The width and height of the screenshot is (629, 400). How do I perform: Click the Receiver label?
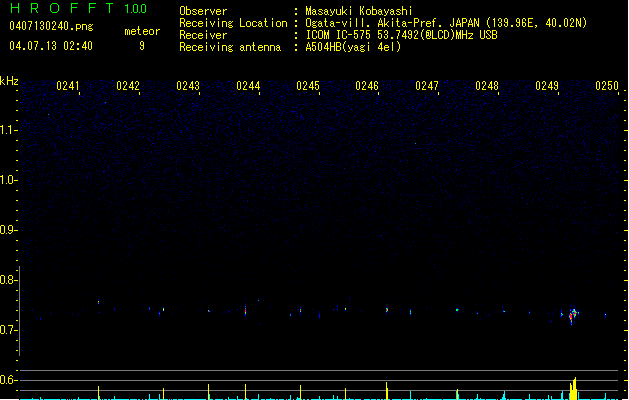203,35
